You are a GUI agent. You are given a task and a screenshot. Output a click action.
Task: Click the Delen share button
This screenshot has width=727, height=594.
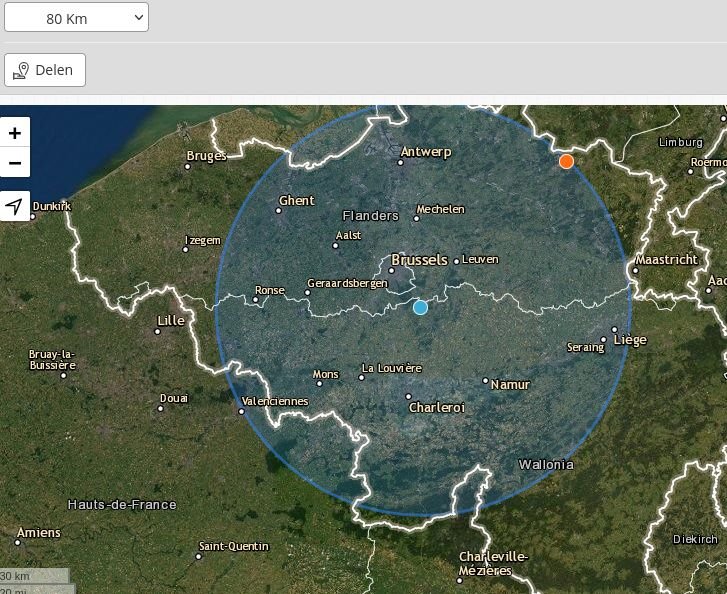pyautogui.click(x=45, y=70)
